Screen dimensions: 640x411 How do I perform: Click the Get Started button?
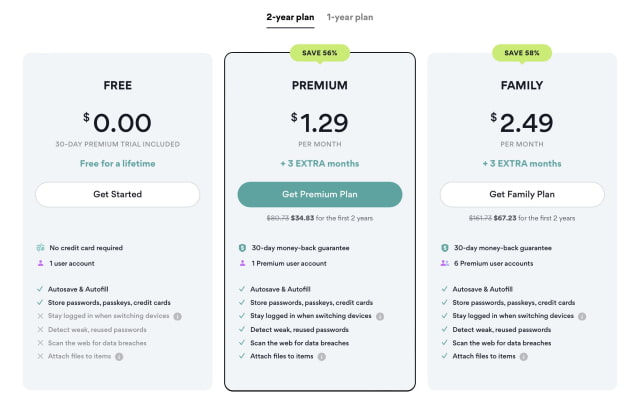[117, 194]
